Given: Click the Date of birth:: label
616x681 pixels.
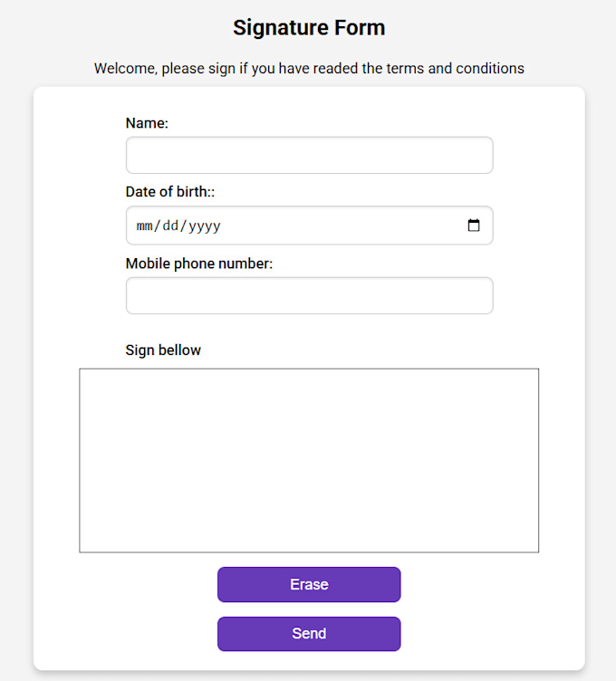Looking at the screenshot, I should click(170, 192).
